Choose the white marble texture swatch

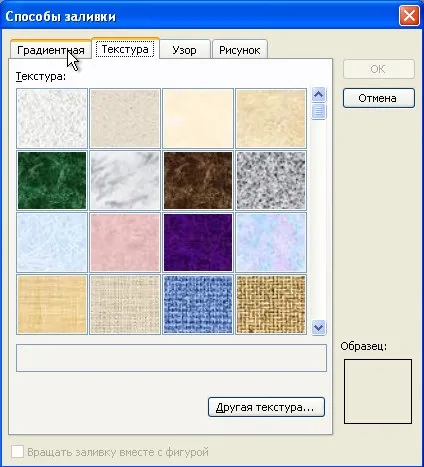(125, 180)
